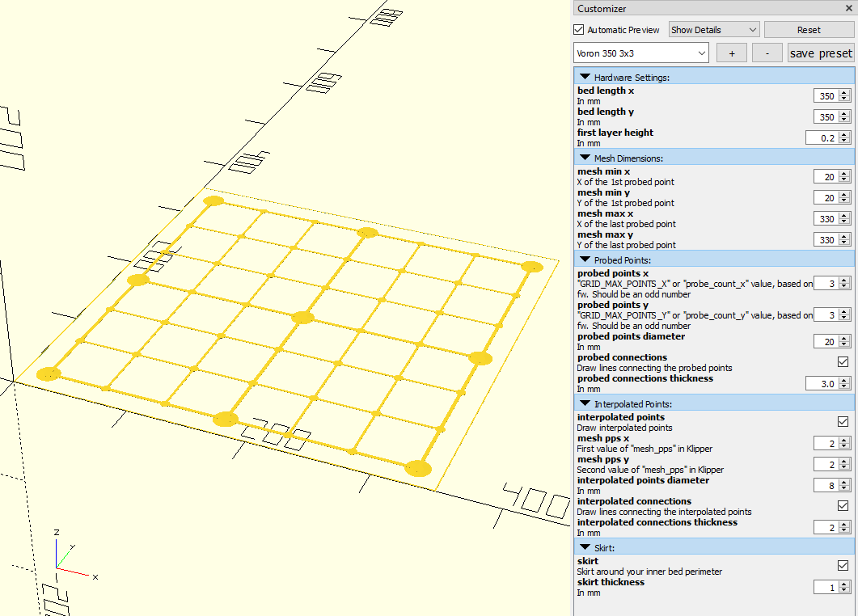The image size is (858, 616).
Task: Collapse the Mesh Dimensions section
Action: click(x=585, y=157)
